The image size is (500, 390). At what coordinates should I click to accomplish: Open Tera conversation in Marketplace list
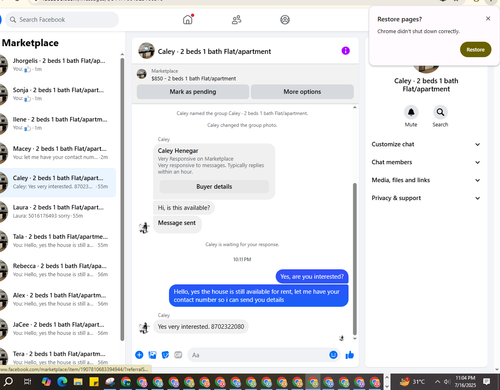pyautogui.click(x=58, y=357)
